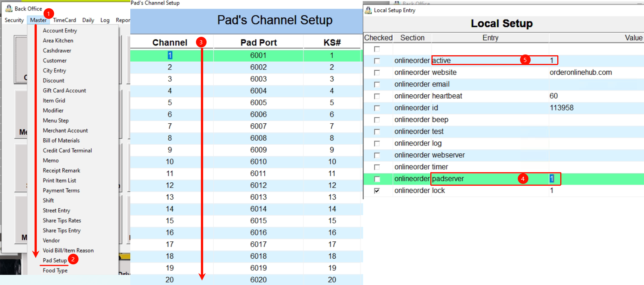644x285 pixels.
Task: Click the Channel column header
Action: [170, 42]
